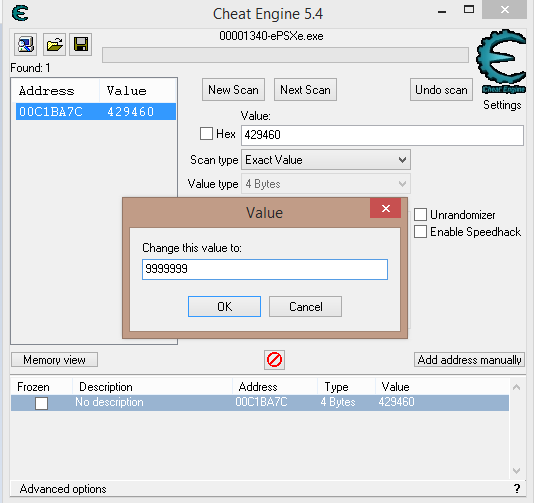The height and width of the screenshot is (503, 534).
Task: Maximize the Cheat Engine window
Action: 469,10
